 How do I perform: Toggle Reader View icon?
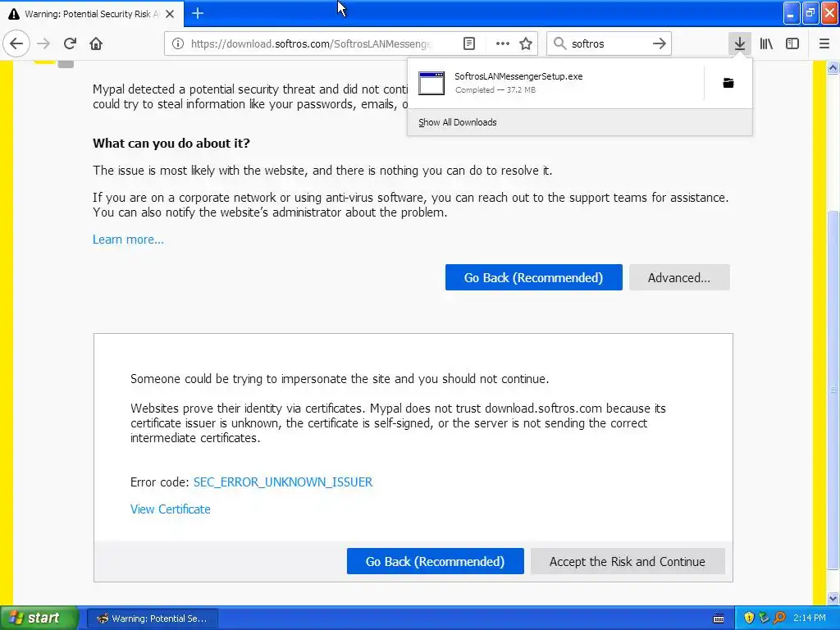pyautogui.click(x=468, y=43)
